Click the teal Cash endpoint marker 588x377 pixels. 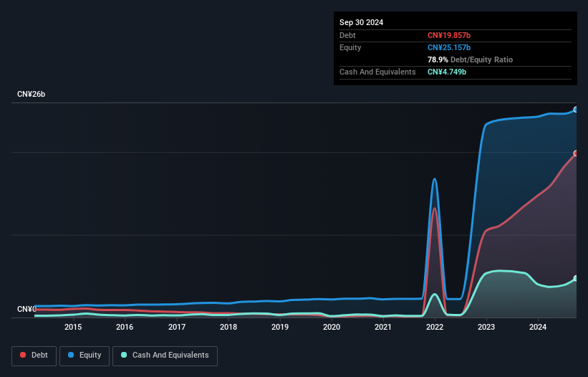click(576, 278)
